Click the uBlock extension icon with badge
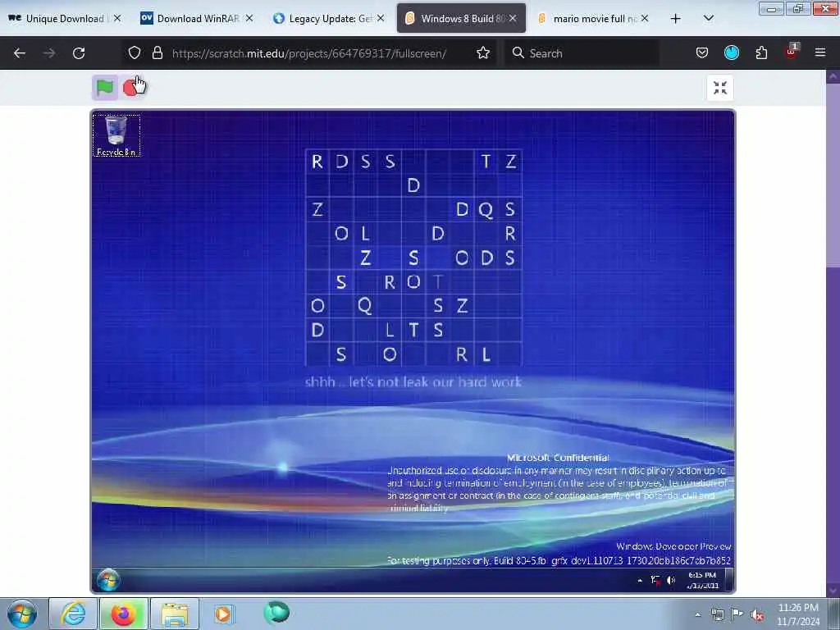 click(792, 52)
